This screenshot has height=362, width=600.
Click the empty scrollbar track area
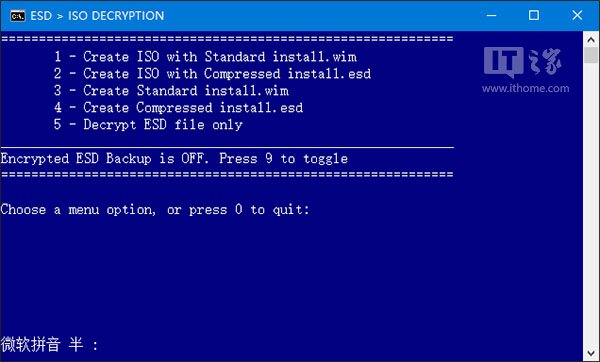pyautogui.click(x=591, y=205)
